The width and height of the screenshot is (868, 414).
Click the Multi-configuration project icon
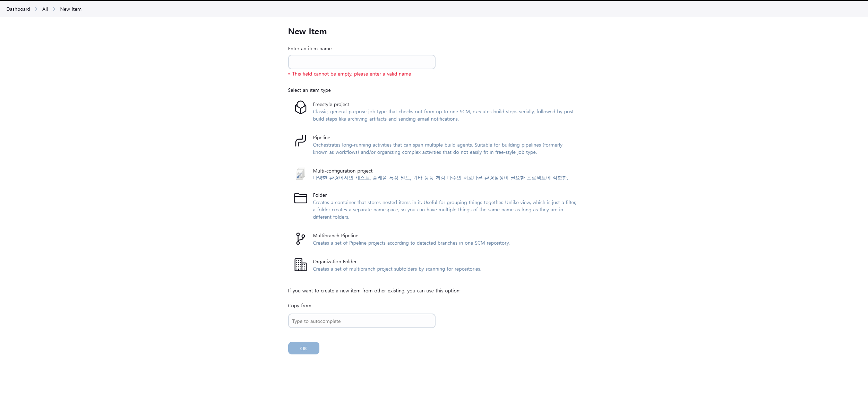300,174
